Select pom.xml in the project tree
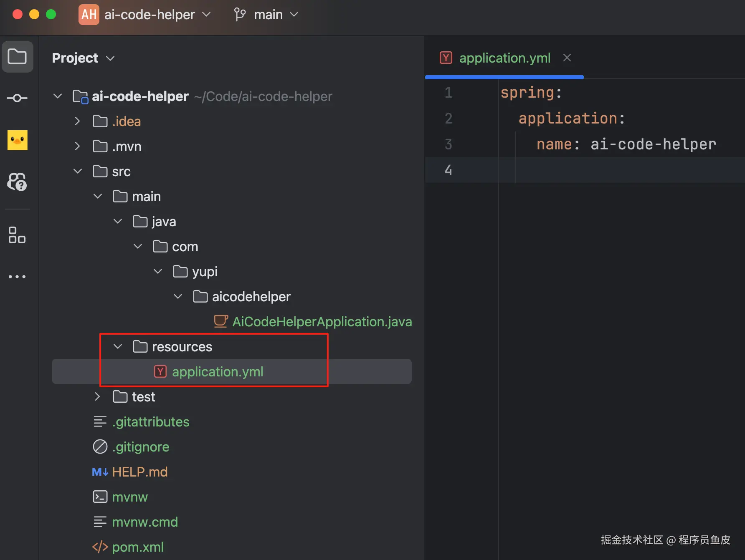745x560 pixels. [x=138, y=547]
